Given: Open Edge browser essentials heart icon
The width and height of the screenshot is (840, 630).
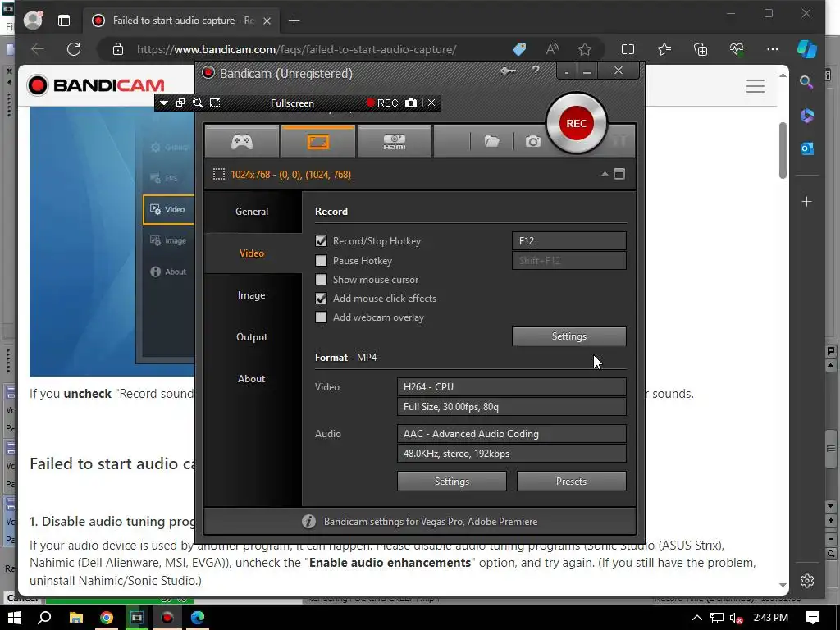Looking at the screenshot, I should click(737, 49).
